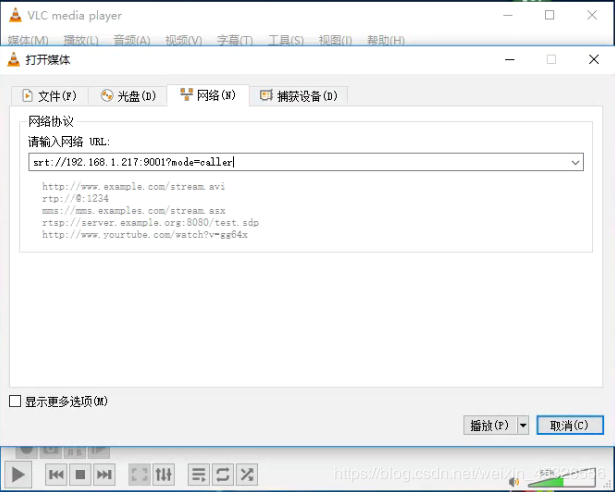Toggle fullscreen mode icon in VLC
Viewport: 615px width, 492px height.
pos(139,475)
